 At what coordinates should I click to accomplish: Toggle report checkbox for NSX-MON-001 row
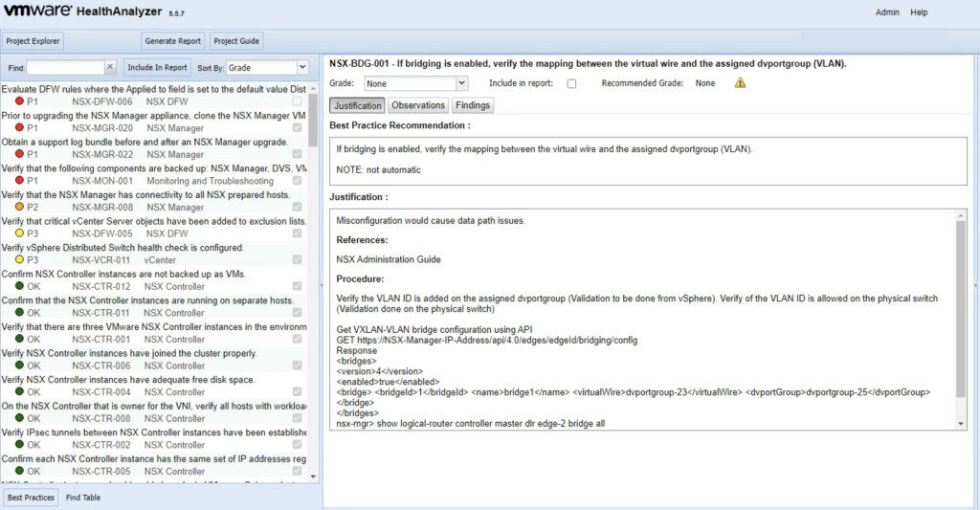(x=297, y=180)
